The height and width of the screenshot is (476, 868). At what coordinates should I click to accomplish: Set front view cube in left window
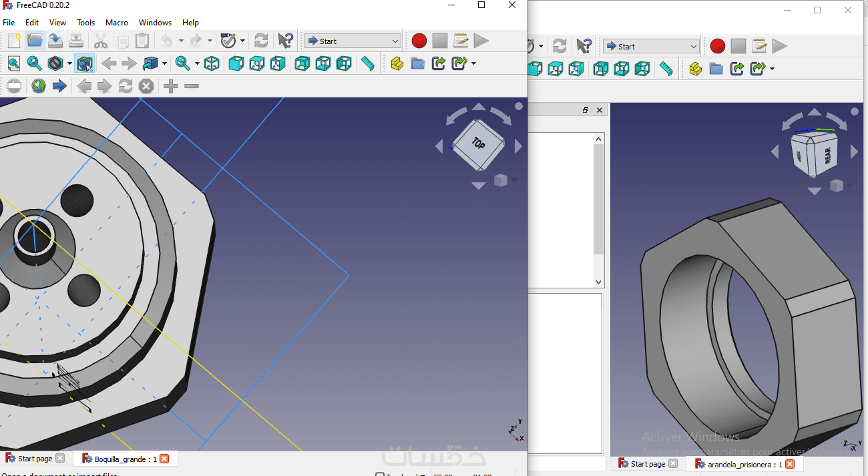click(x=236, y=63)
